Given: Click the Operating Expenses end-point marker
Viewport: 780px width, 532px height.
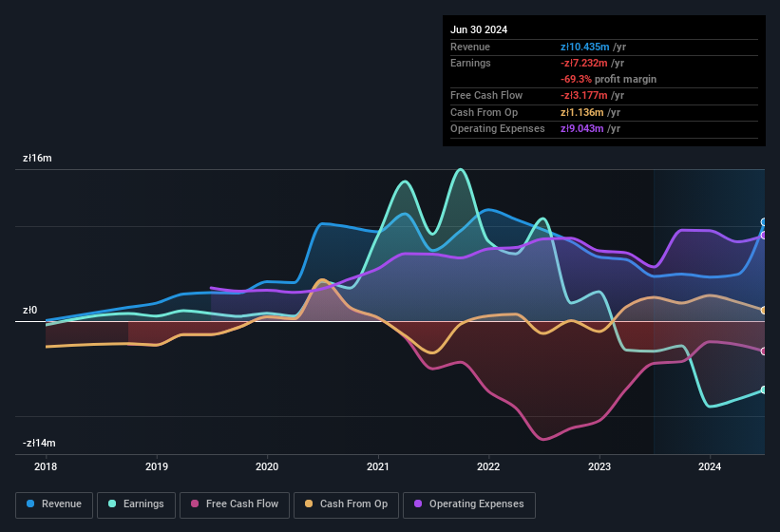Looking at the screenshot, I should [x=764, y=236].
